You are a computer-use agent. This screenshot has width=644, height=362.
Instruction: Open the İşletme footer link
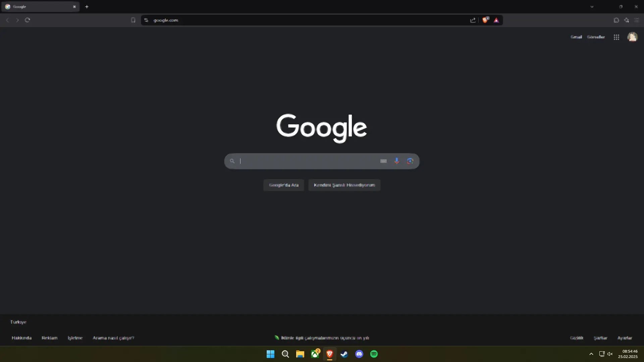click(75, 338)
